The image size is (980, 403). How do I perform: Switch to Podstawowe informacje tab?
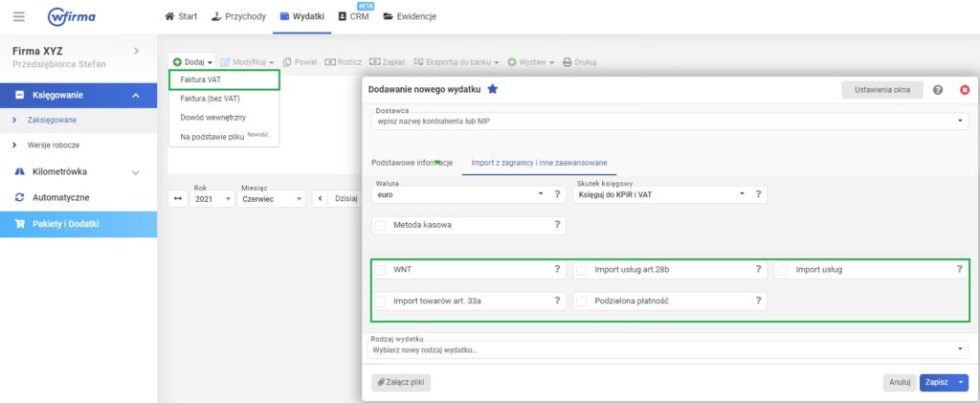(412, 163)
